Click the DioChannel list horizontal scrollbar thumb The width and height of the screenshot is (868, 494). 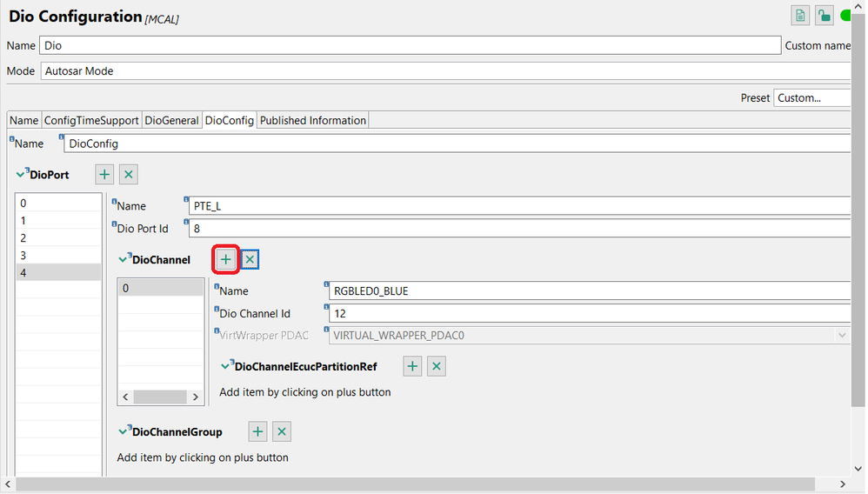point(160,397)
